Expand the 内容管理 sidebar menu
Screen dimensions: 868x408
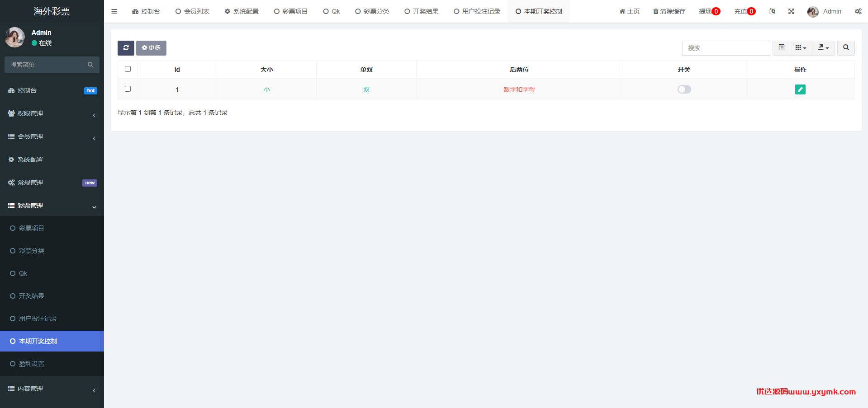pos(52,389)
